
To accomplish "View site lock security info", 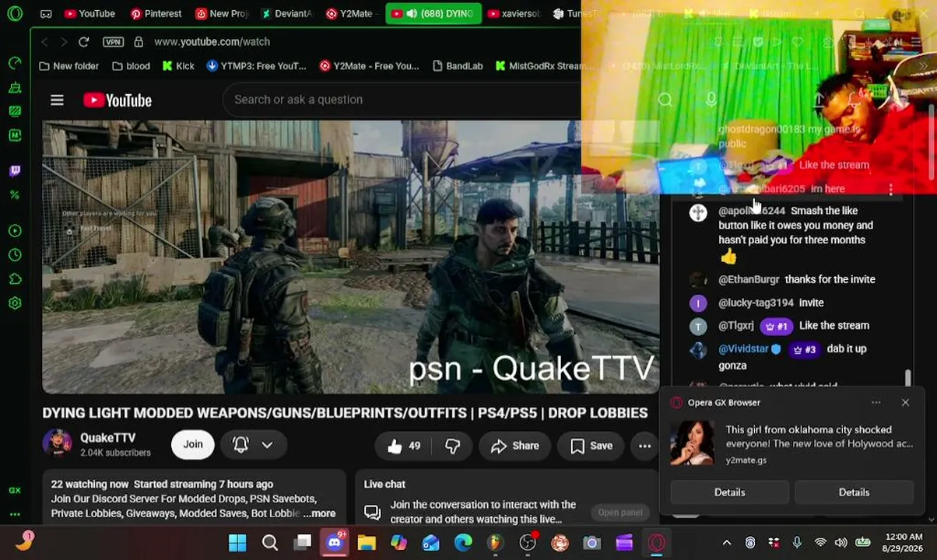I will click(139, 41).
